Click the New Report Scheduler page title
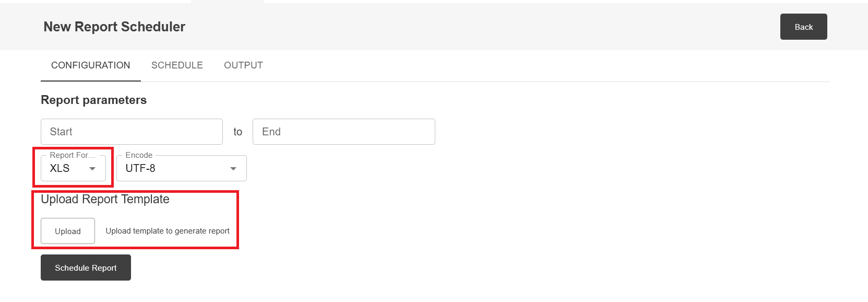Screen dimensions: 868x302 coord(114,27)
